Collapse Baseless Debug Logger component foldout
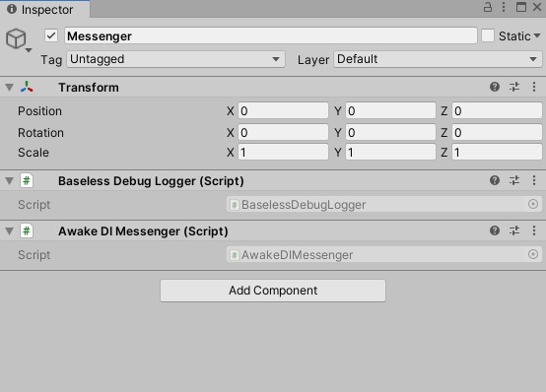The image size is (546, 392). coord(10,180)
